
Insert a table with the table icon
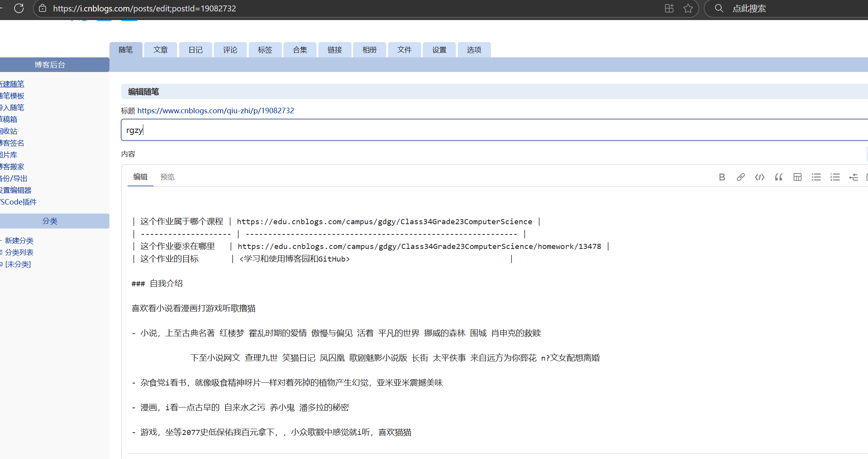click(797, 177)
